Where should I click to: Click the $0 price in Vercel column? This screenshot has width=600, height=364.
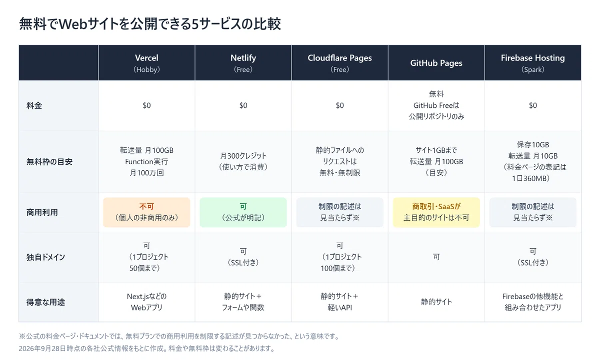146,106
